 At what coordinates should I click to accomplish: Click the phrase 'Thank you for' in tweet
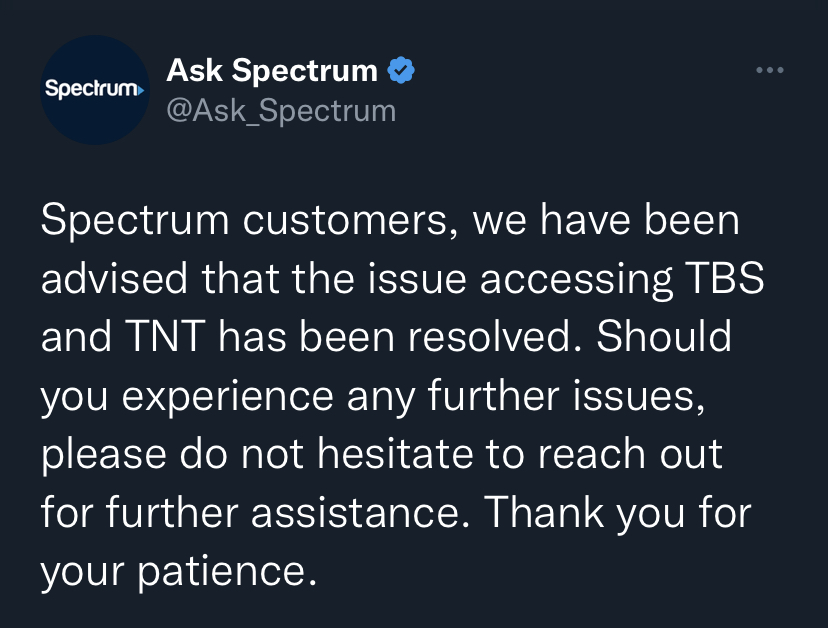coord(617,512)
